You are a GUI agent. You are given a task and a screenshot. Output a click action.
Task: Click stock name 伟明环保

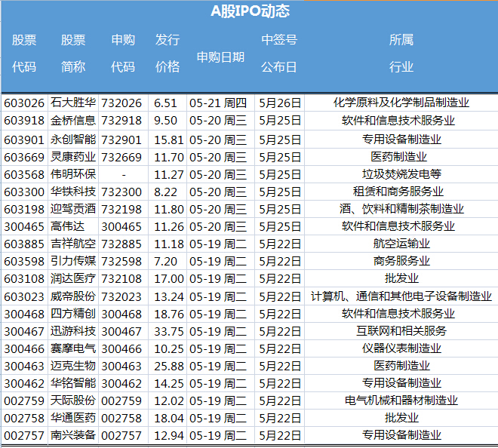click(73, 174)
